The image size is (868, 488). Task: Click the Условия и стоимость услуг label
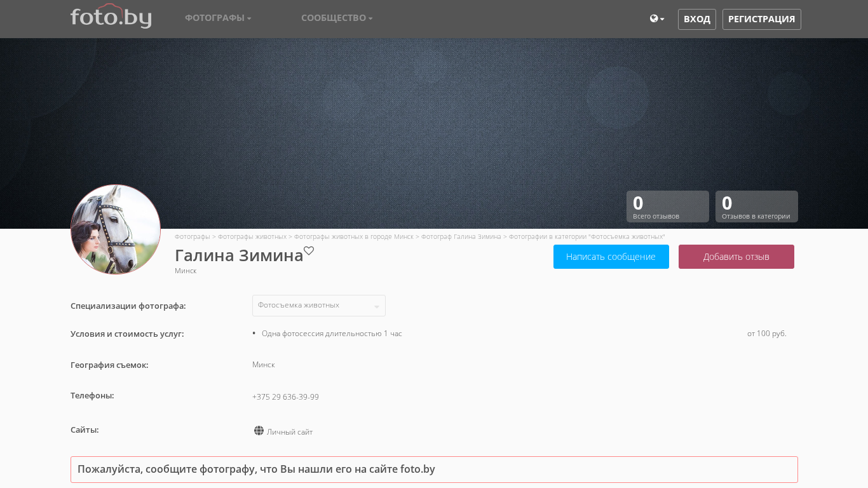127,334
